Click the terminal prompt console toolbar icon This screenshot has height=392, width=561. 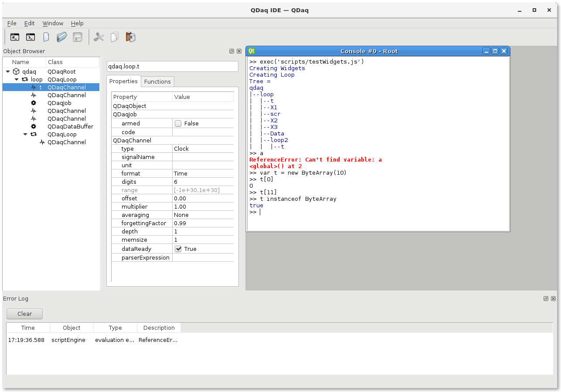pyautogui.click(x=31, y=37)
